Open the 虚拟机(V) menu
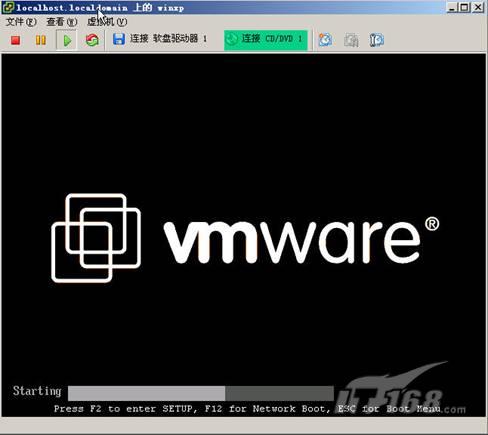This screenshot has width=488, height=435. point(107,22)
